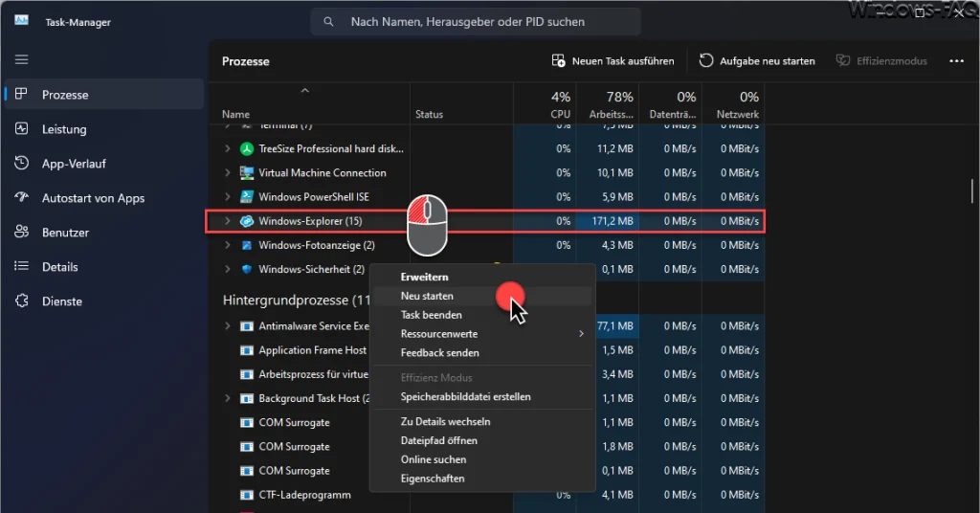Click the Virtual Machine Connection icon
This screenshot has width=980, height=513.
pos(247,172)
